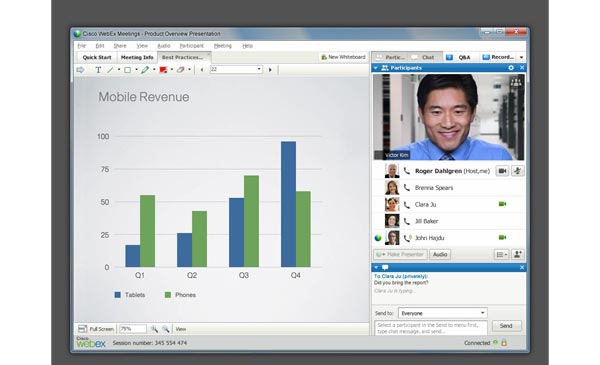This screenshot has width=600, height=365.
Task: Select the Rectangle shape tool
Action: [x=127, y=70]
